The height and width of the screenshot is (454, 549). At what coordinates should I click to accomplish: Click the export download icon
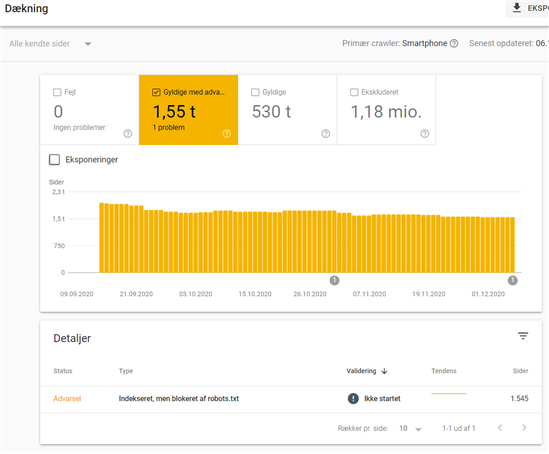click(517, 8)
